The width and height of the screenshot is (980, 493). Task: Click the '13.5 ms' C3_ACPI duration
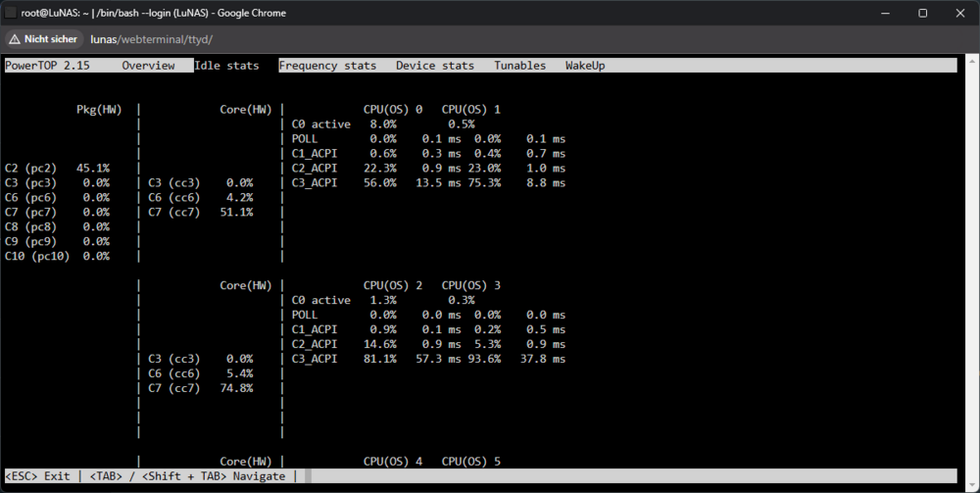point(438,183)
